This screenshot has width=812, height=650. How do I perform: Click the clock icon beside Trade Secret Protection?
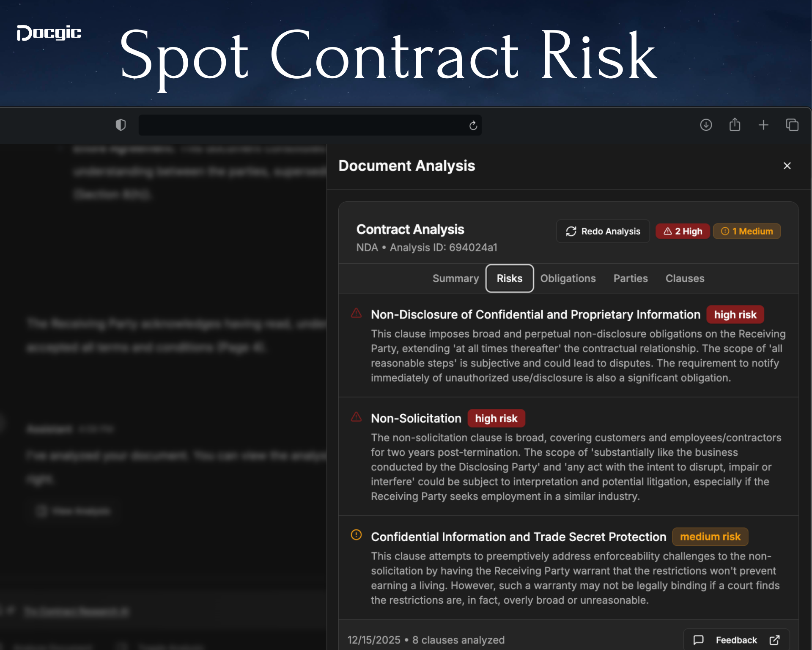pos(357,536)
